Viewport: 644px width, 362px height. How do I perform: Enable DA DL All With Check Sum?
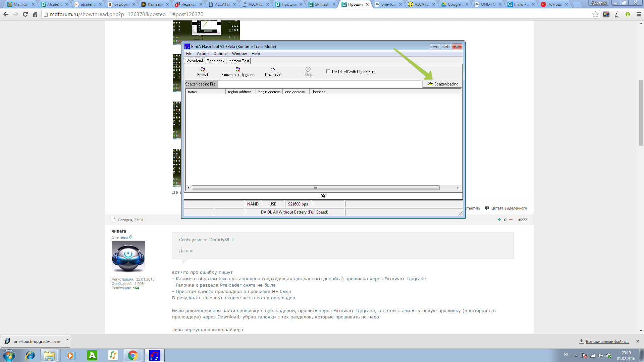[328, 71]
